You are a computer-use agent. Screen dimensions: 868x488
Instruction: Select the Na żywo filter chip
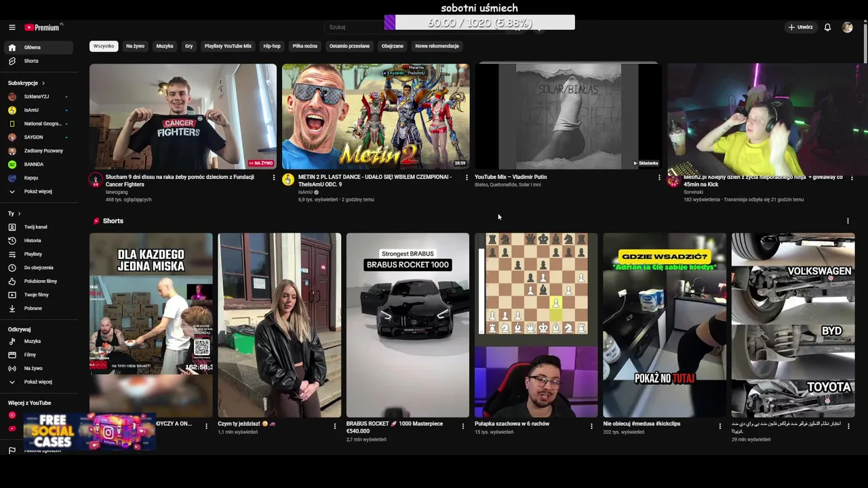135,46
